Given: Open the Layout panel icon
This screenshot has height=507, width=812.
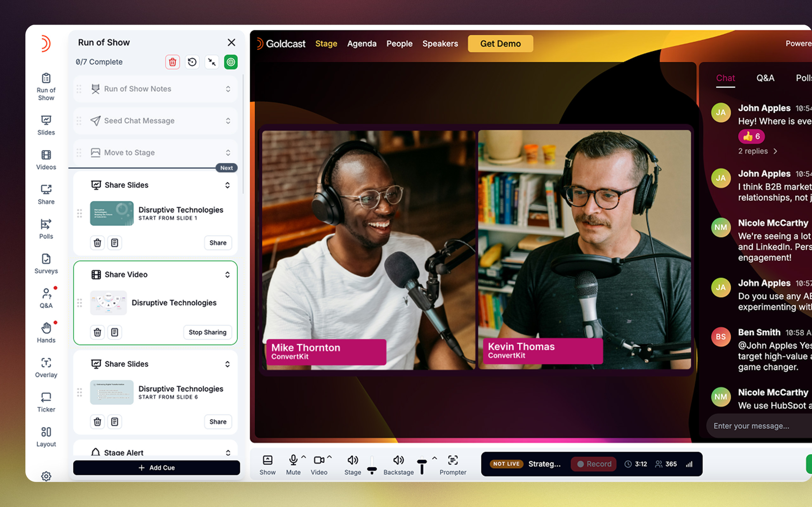Looking at the screenshot, I should click(46, 437).
